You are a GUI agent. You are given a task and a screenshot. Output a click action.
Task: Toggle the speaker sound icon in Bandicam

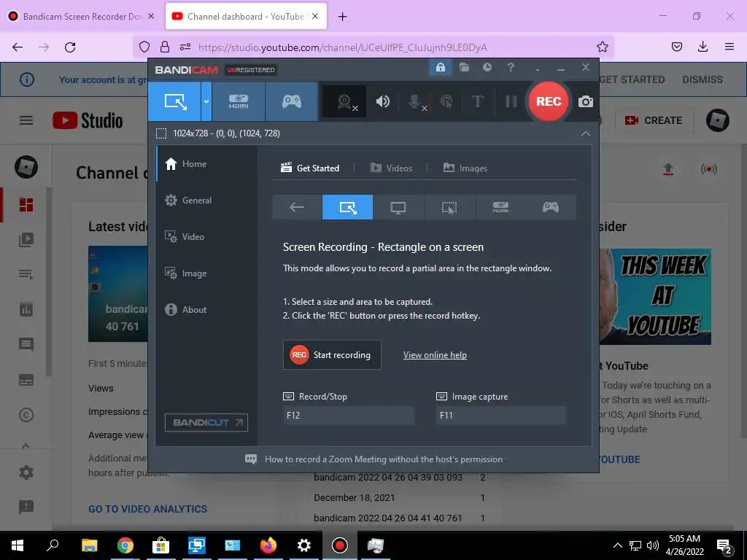382,101
